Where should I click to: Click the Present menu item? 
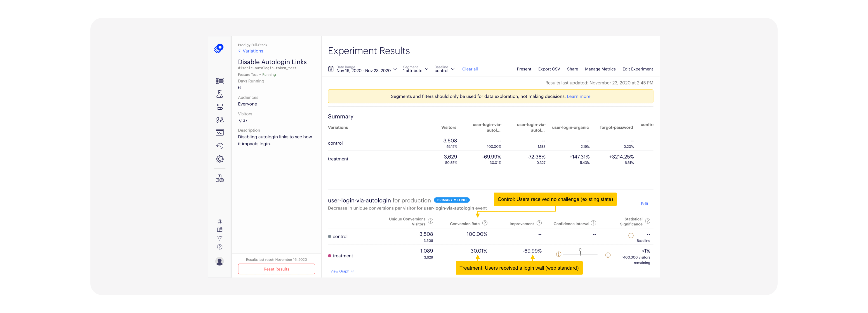click(524, 69)
